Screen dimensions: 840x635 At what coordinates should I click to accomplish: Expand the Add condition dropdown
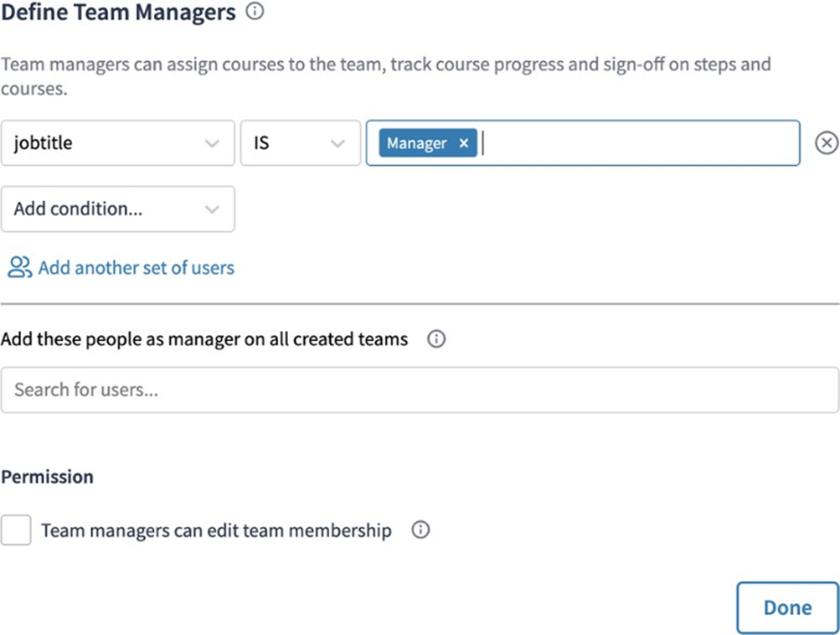(x=109, y=209)
